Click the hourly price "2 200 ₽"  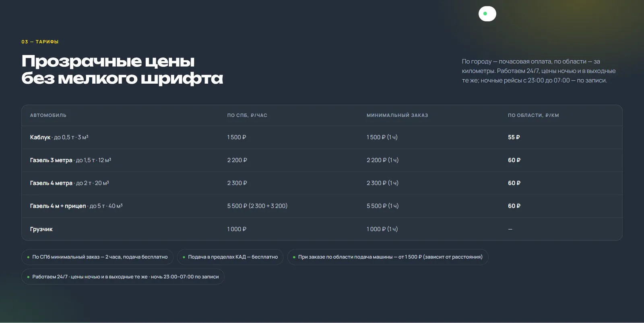tap(237, 160)
